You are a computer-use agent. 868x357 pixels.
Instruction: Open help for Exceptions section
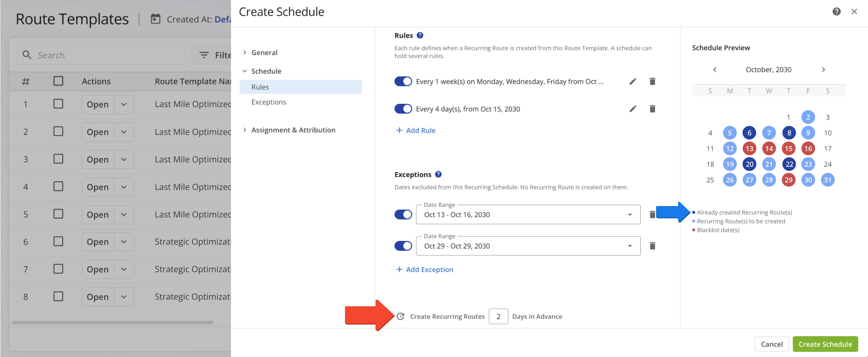[x=438, y=174]
